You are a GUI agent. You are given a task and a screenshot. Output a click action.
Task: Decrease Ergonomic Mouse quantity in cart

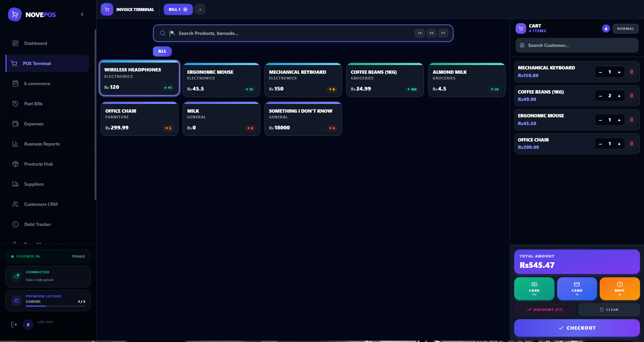(x=600, y=120)
